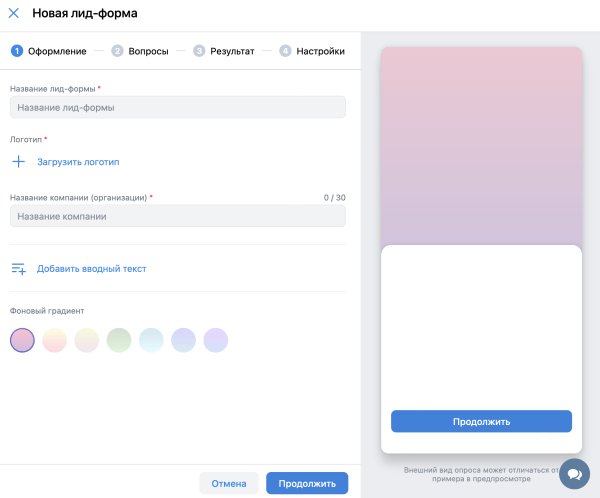Viewport: 600px width, 498px height.
Task: Click the Название лид-формы input field
Action: pos(177,107)
